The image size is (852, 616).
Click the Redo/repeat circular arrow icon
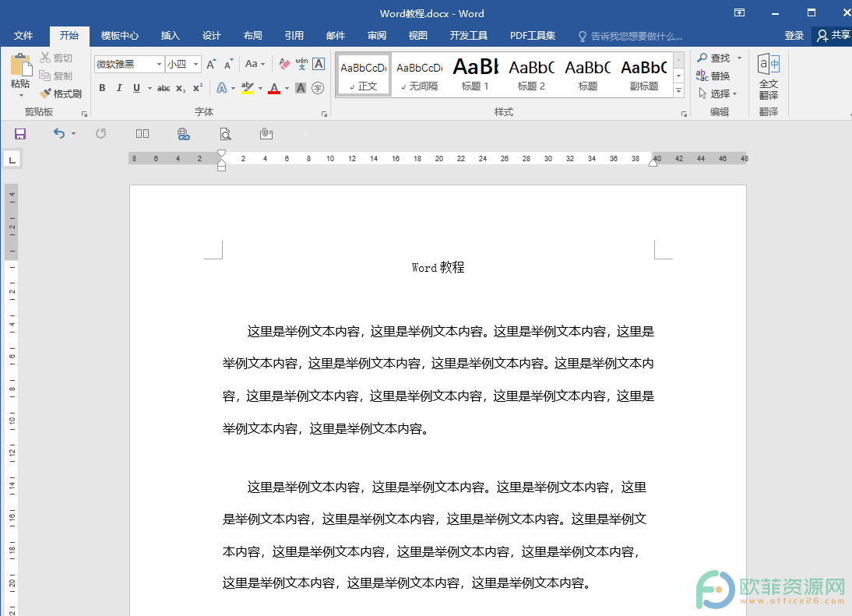coord(101,134)
